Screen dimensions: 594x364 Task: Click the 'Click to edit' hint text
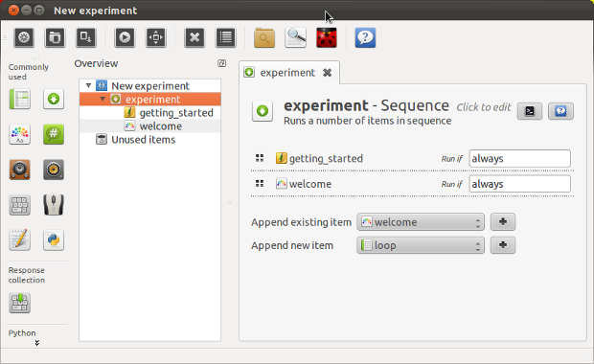pyautogui.click(x=484, y=107)
